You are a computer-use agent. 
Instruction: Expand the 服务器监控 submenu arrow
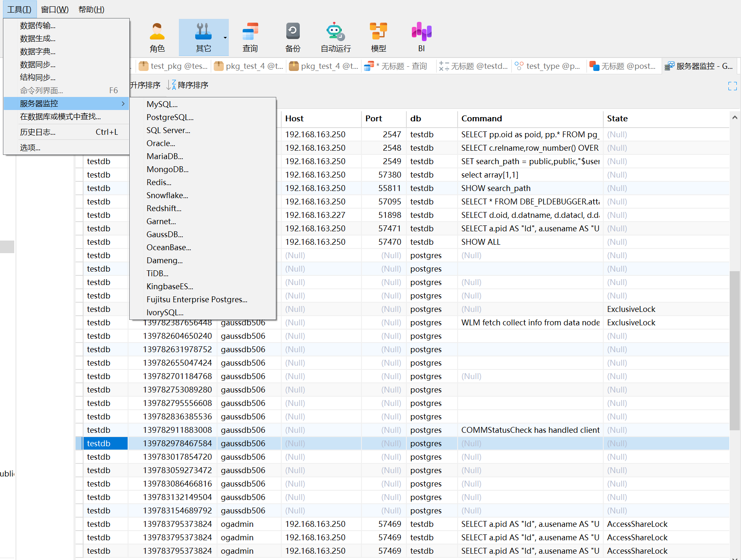click(123, 103)
